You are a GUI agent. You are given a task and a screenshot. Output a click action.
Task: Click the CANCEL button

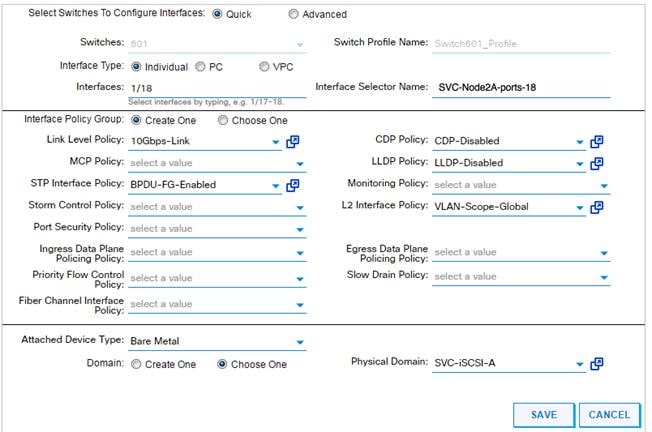click(x=609, y=415)
